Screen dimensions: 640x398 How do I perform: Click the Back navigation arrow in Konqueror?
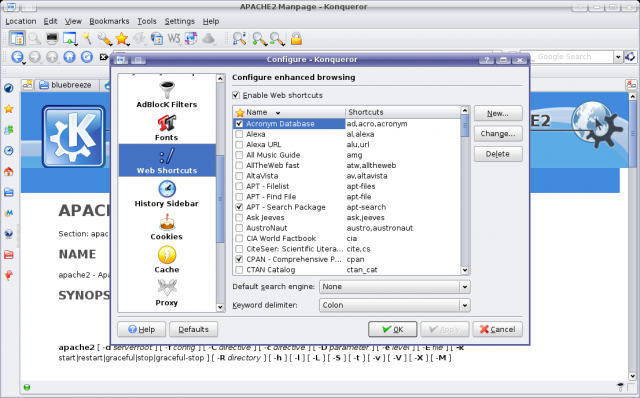coord(17,57)
